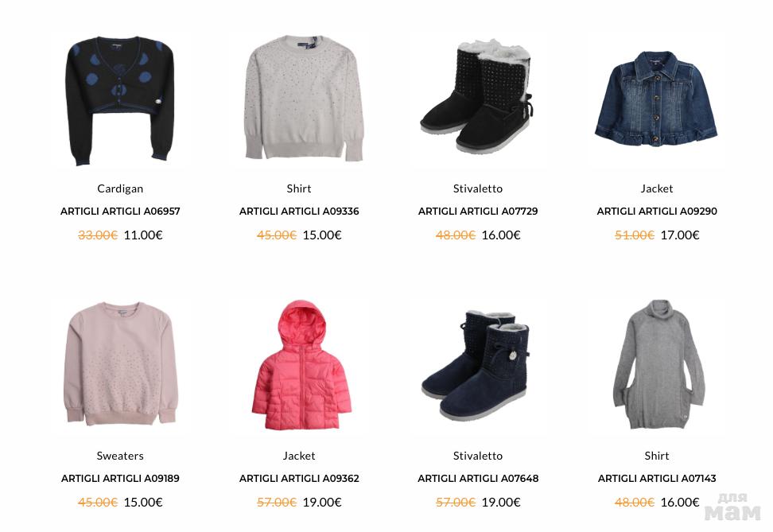Viewport: 773px width, 532px height.
Task: Select the ARTIGLI ARTIGLI A06957 product link
Action: click(120, 212)
